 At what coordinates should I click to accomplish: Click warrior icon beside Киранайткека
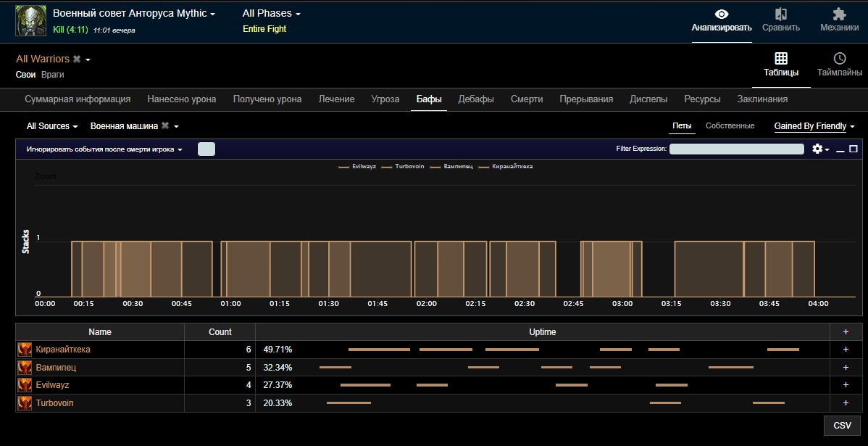25,350
